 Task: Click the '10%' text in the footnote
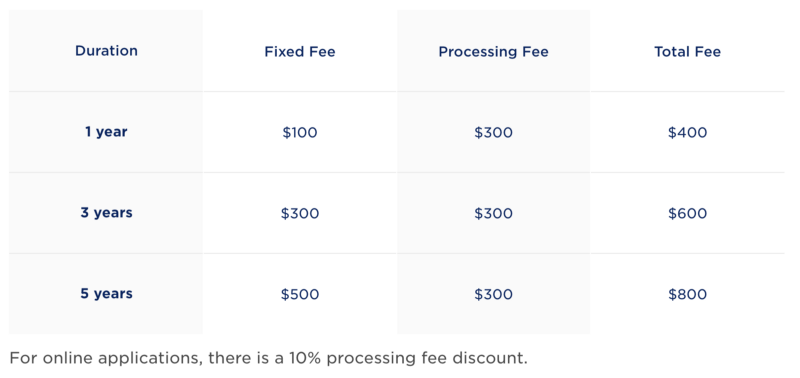tap(306, 358)
